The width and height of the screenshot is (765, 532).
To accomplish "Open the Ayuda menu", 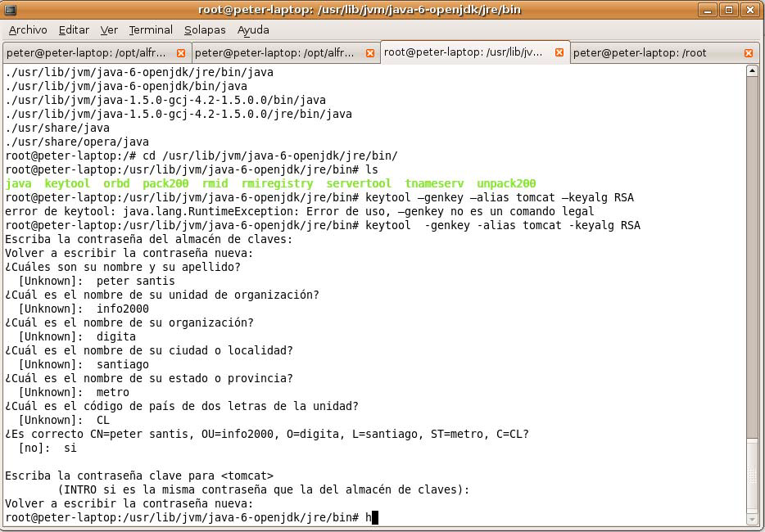I will (253, 29).
